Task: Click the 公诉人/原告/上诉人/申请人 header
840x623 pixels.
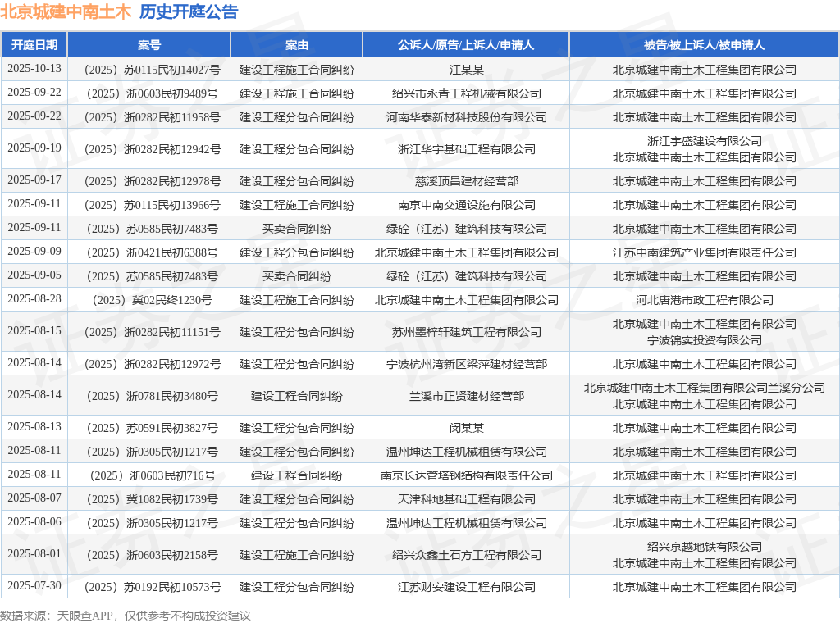Action: [x=466, y=45]
